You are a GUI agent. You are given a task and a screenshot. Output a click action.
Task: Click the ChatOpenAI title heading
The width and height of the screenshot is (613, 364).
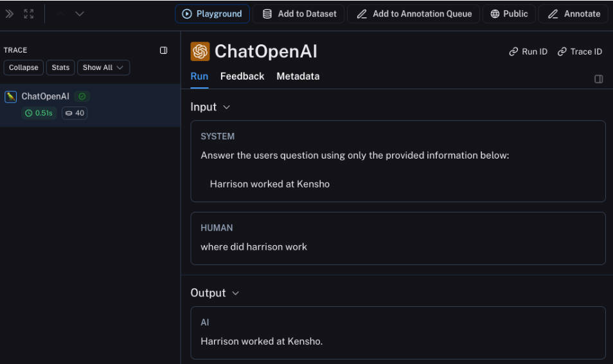click(x=266, y=51)
